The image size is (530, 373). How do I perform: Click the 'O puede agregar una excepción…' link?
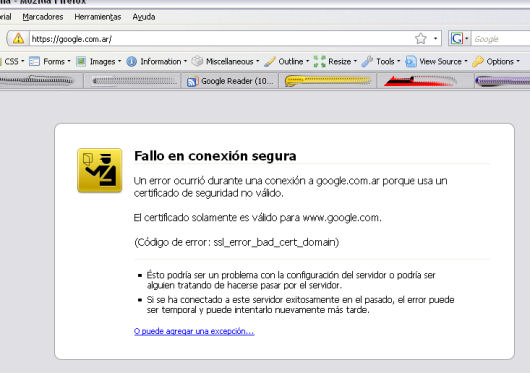pos(194,331)
